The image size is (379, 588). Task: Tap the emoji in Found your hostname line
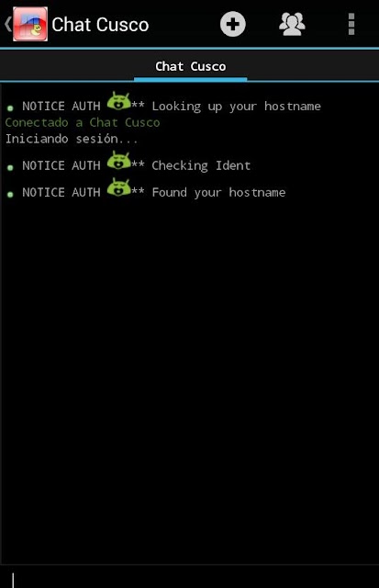pyautogui.click(x=118, y=187)
